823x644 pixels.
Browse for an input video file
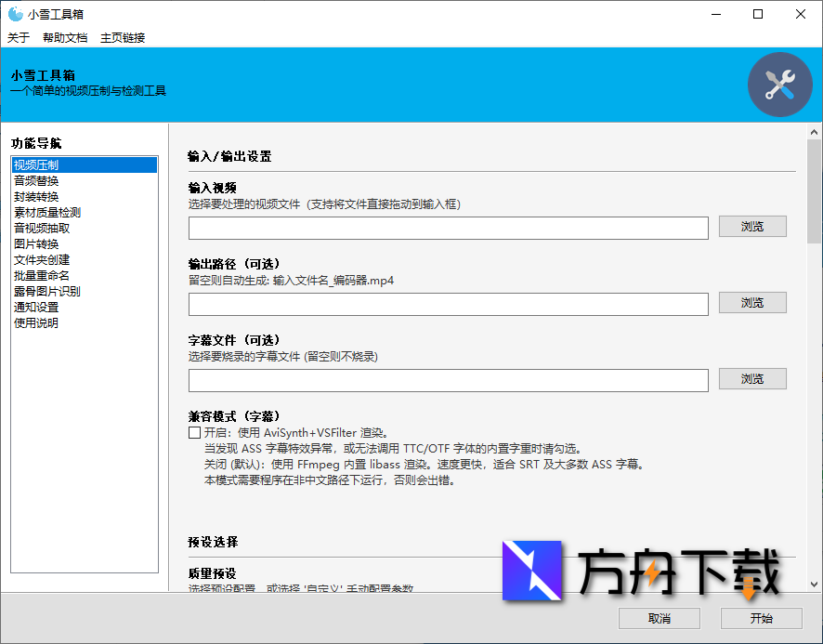752,226
